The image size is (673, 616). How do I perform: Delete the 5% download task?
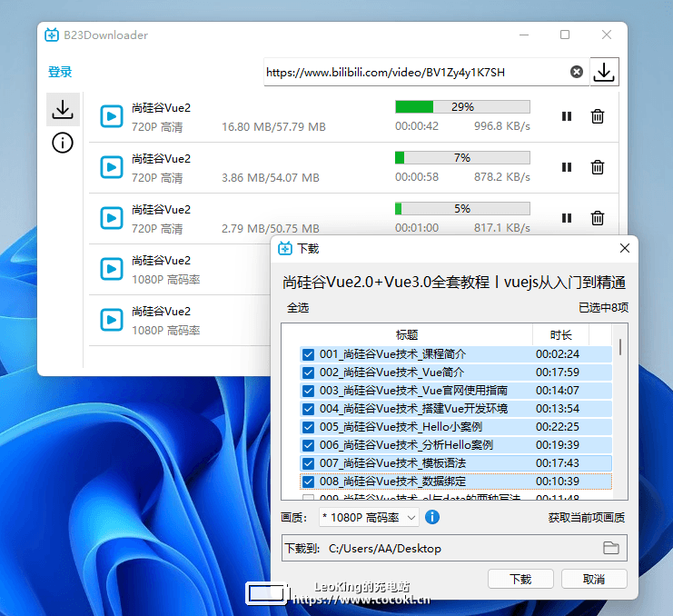598,218
